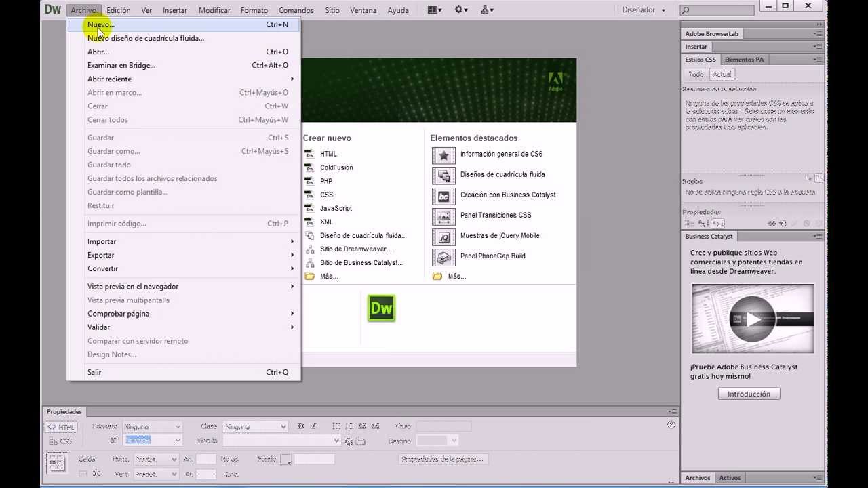The width and height of the screenshot is (868, 488).
Task: Click the browse folder icon next to Vínculo
Action: click(x=361, y=441)
